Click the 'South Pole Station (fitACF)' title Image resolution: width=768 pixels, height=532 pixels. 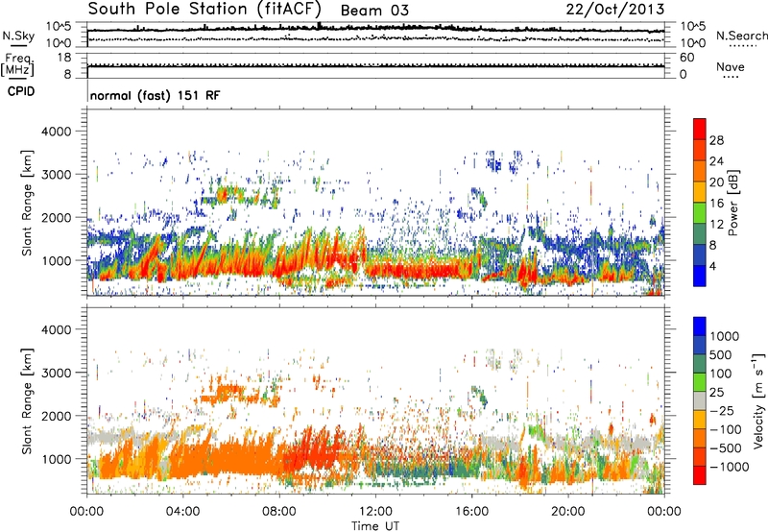(x=204, y=10)
